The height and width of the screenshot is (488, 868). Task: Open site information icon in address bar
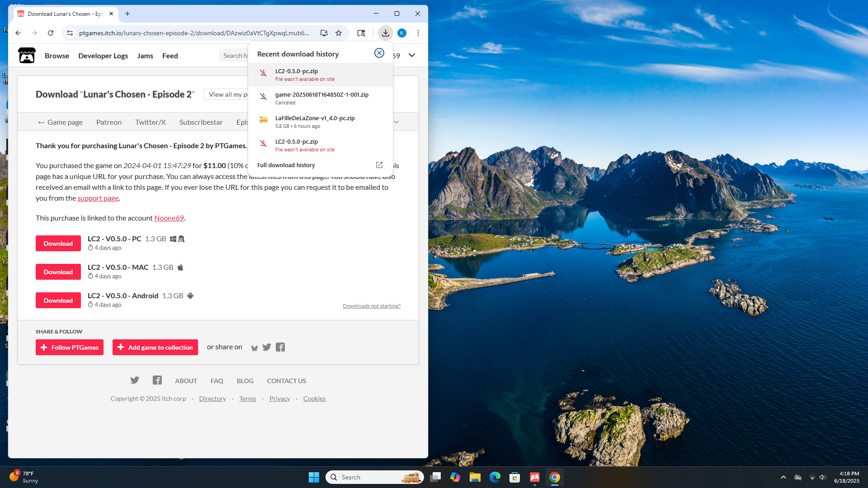click(x=70, y=33)
